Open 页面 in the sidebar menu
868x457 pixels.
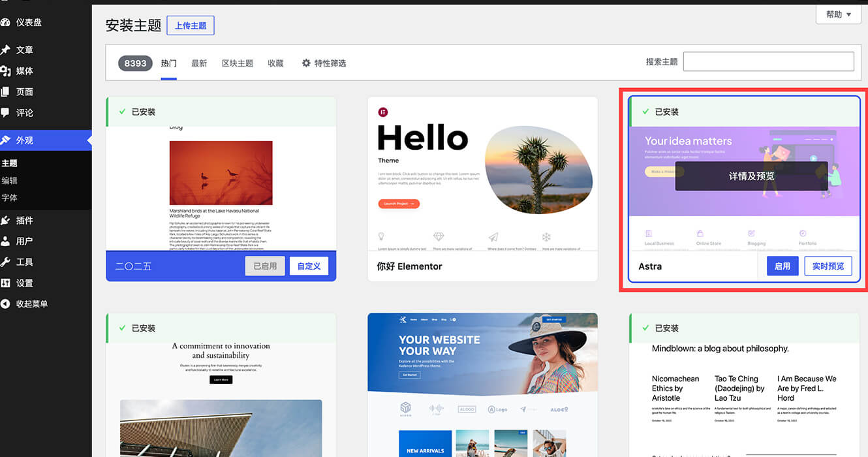click(25, 91)
